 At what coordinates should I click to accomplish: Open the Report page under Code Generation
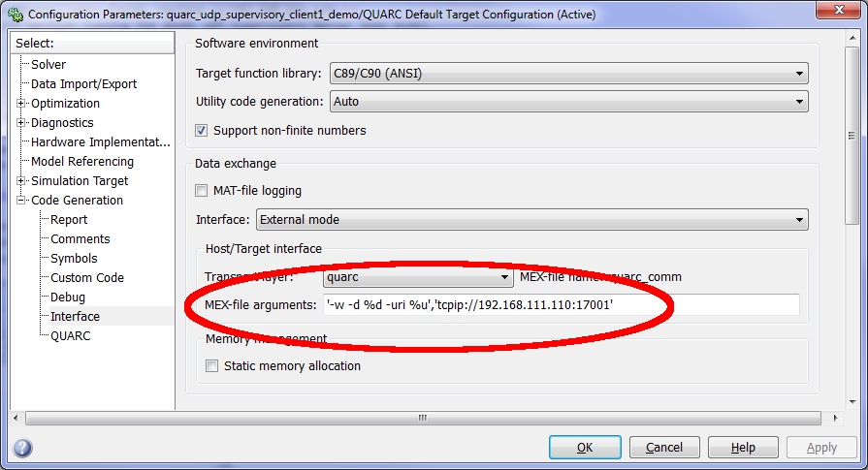coord(69,220)
